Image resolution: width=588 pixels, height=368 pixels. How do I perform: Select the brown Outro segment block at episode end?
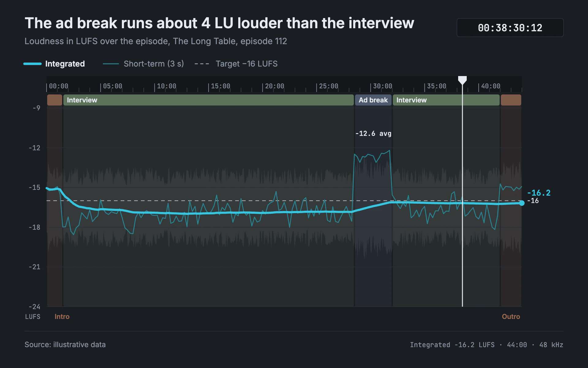pyautogui.click(x=511, y=100)
